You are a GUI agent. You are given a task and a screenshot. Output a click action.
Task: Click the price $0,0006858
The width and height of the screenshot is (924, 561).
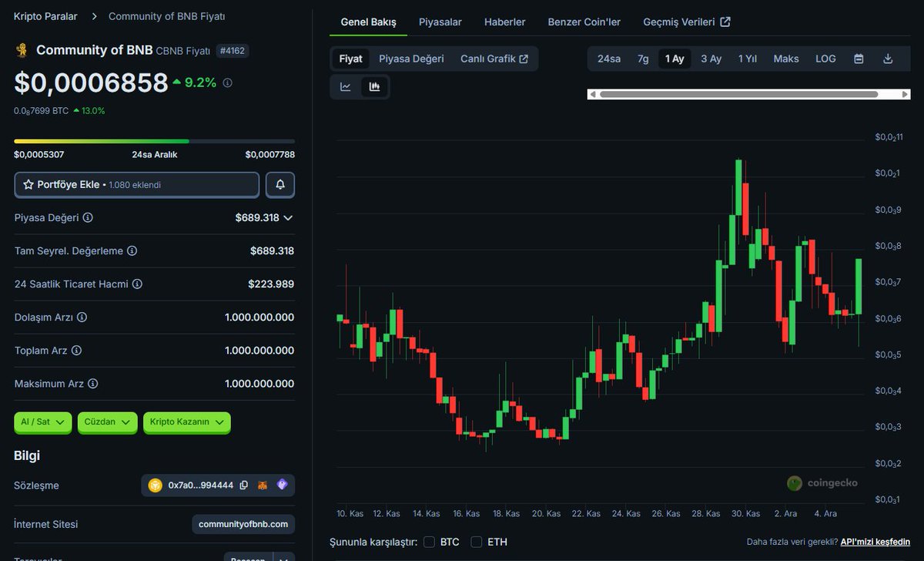tap(91, 82)
